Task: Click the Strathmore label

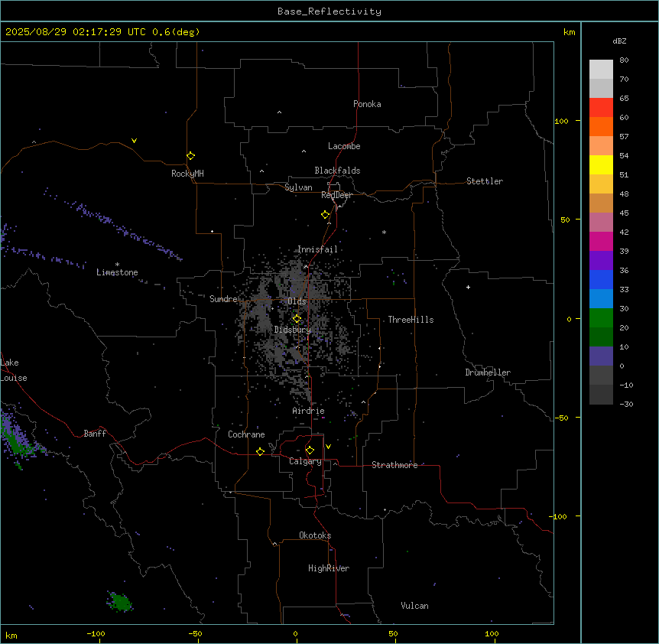Action: coord(394,465)
